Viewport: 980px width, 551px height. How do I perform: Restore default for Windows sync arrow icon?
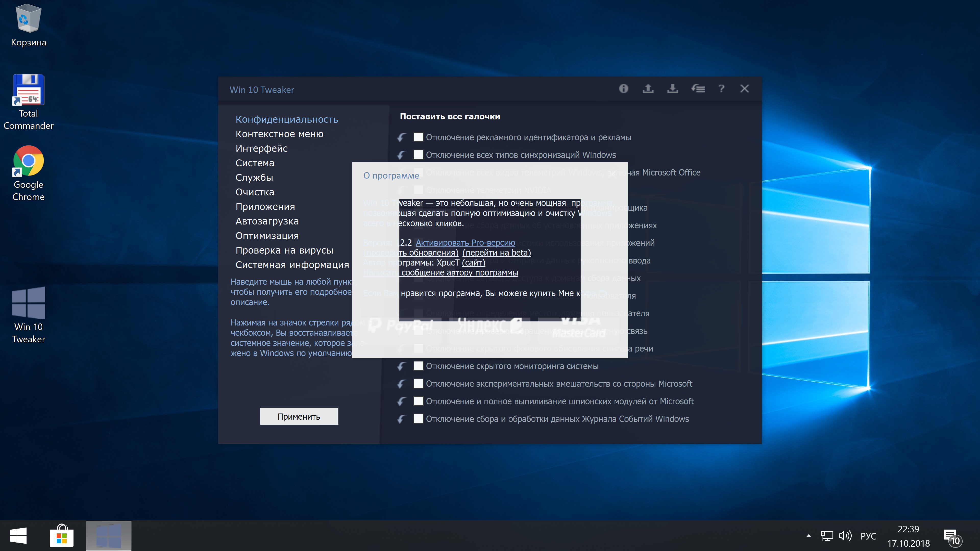(x=402, y=155)
